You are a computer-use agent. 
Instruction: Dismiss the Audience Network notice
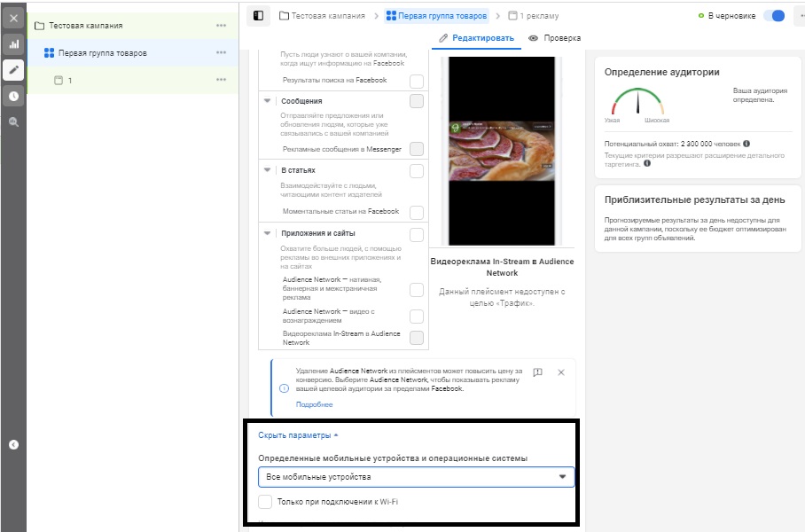(561, 372)
